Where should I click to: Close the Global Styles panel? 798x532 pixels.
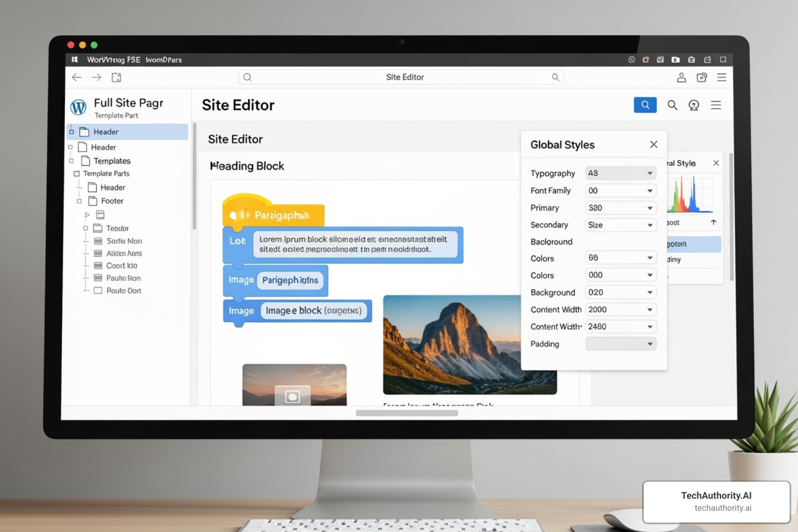click(x=654, y=144)
